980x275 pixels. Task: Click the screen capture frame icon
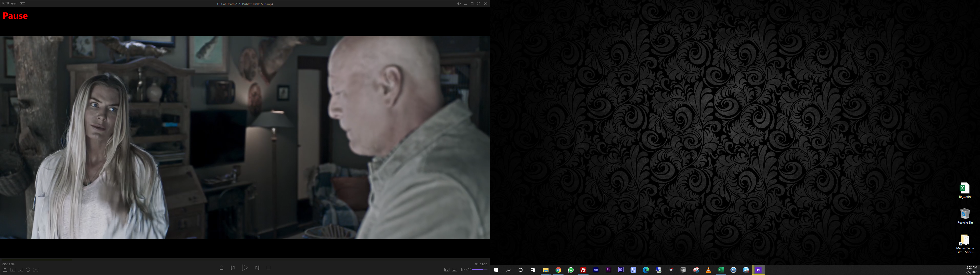pyautogui.click(x=35, y=270)
